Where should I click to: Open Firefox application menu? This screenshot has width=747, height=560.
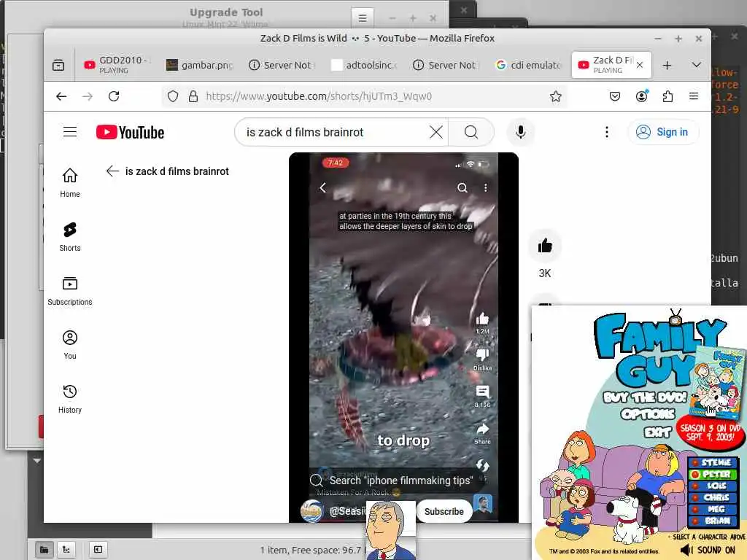coord(694,96)
